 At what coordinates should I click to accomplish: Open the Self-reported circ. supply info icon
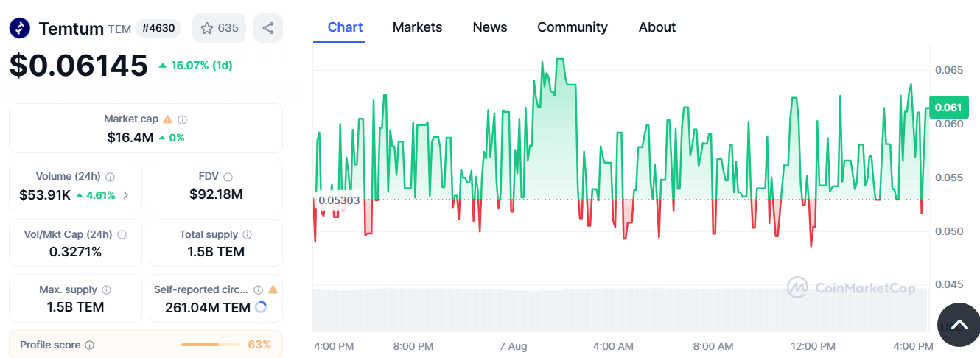tap(259, 290)
